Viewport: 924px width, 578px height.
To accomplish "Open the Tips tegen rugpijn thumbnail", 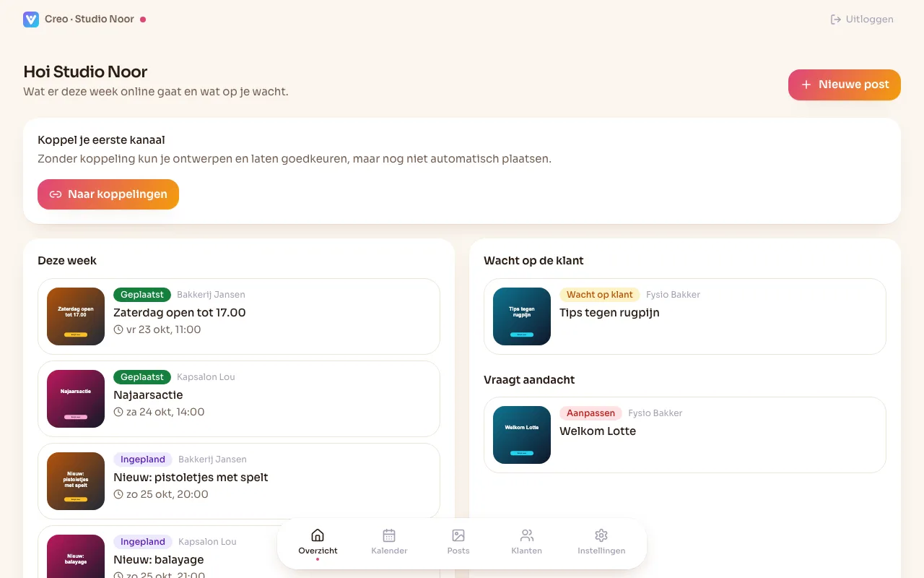I will point(522,316).
